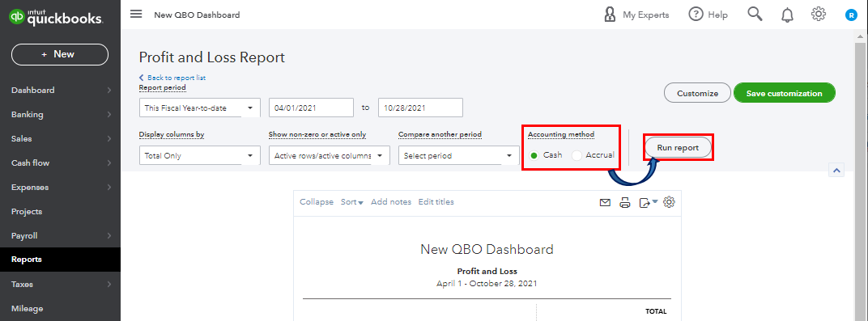Screen dimensions: 868x321
Task: Click the Help question mark icon
Action: [x=696, y=15]
